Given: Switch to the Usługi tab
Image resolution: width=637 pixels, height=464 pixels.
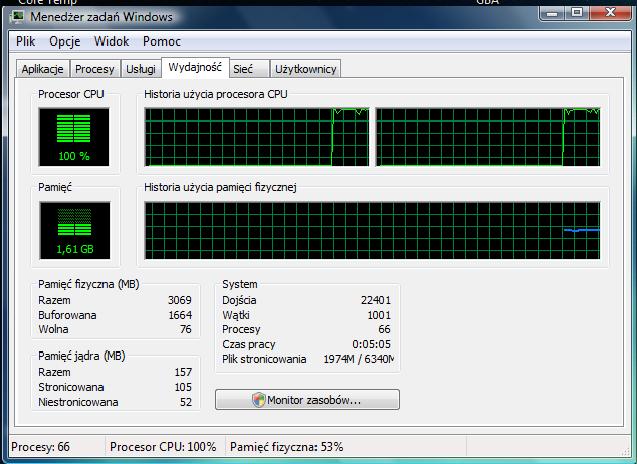Looking at the screenshot, I should tap(141, 69).
